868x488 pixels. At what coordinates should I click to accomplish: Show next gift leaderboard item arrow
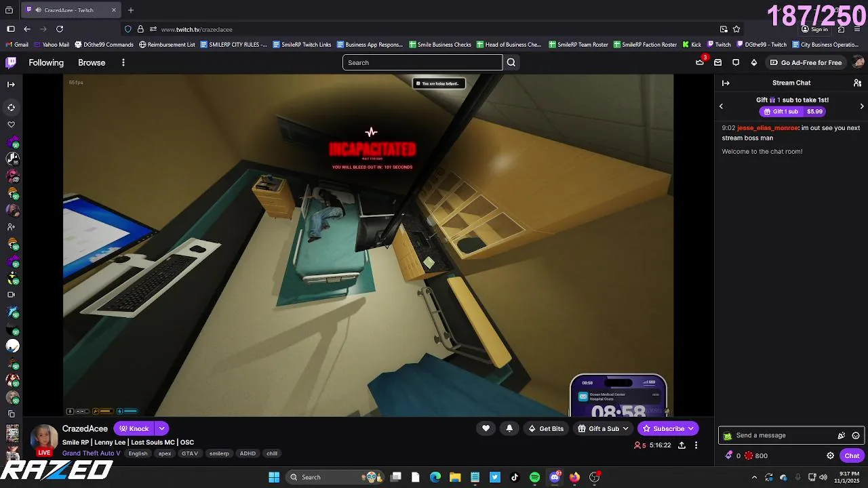coord(862,106)
